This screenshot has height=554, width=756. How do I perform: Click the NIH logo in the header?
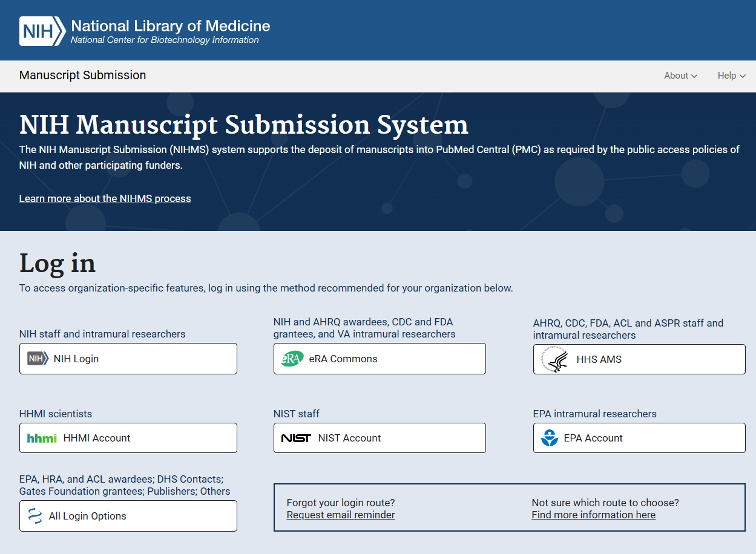click(x=42, y=31)
